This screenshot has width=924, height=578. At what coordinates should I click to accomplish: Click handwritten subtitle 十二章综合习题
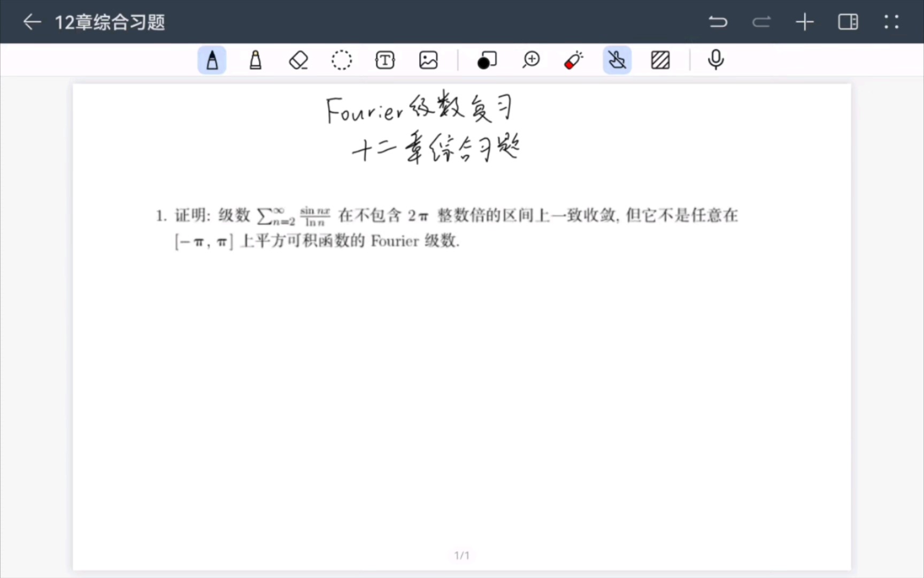pyautogui.click(x=436, y=148)
